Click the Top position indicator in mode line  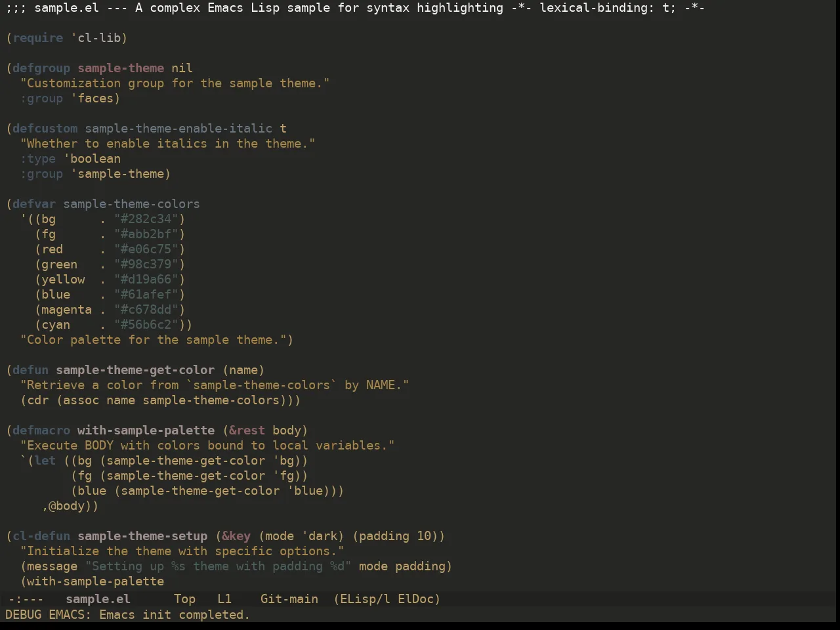click(x=185, y=599)
